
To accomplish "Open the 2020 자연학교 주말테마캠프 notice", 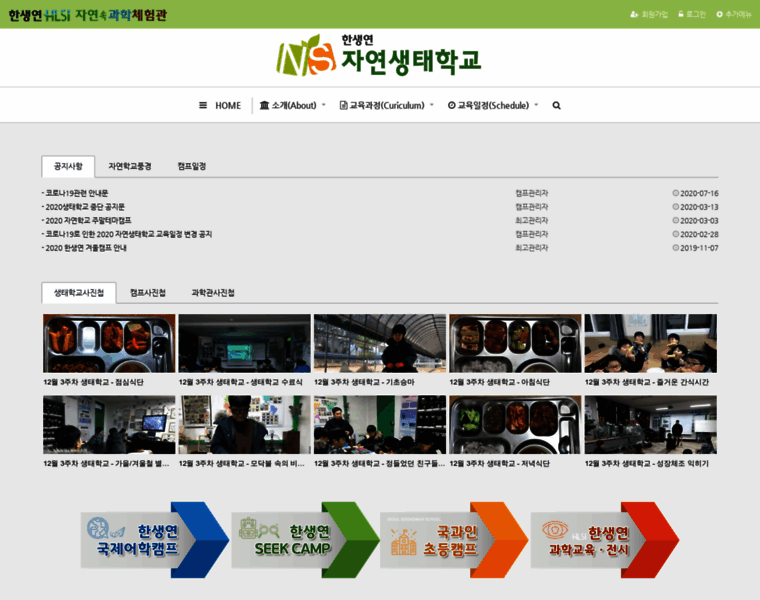I will (x=88, y=220).
